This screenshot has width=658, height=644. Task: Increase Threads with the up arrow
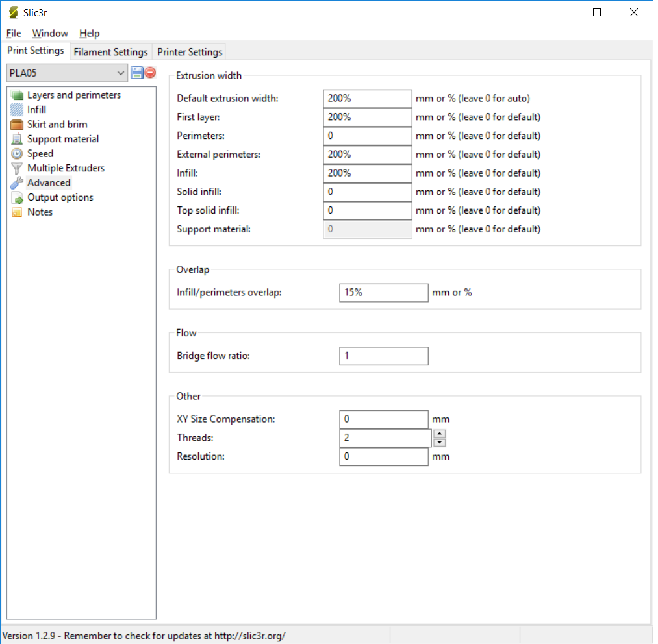coord(440,434)
